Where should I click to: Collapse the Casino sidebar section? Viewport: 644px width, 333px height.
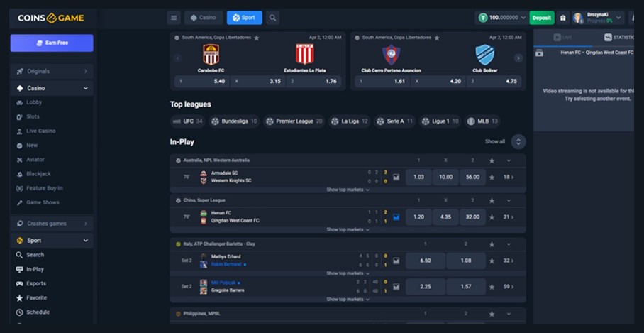[85, 88]
